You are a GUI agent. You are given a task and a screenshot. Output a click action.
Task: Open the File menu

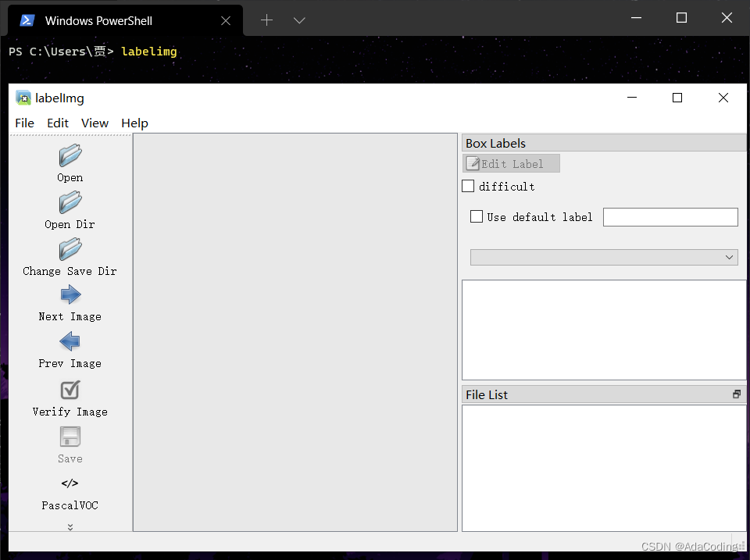[24, 123]
